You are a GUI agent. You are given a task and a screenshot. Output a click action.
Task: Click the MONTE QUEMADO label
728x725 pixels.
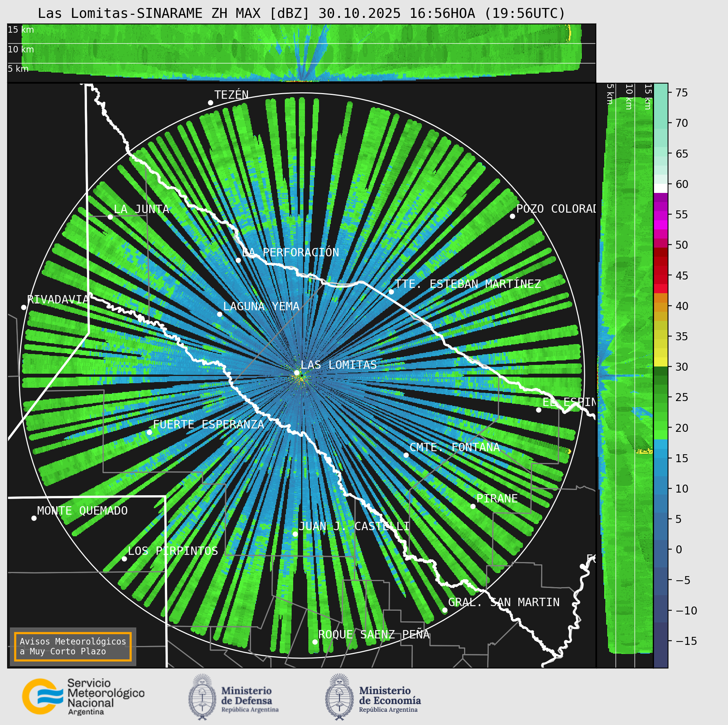coord(82,511)
